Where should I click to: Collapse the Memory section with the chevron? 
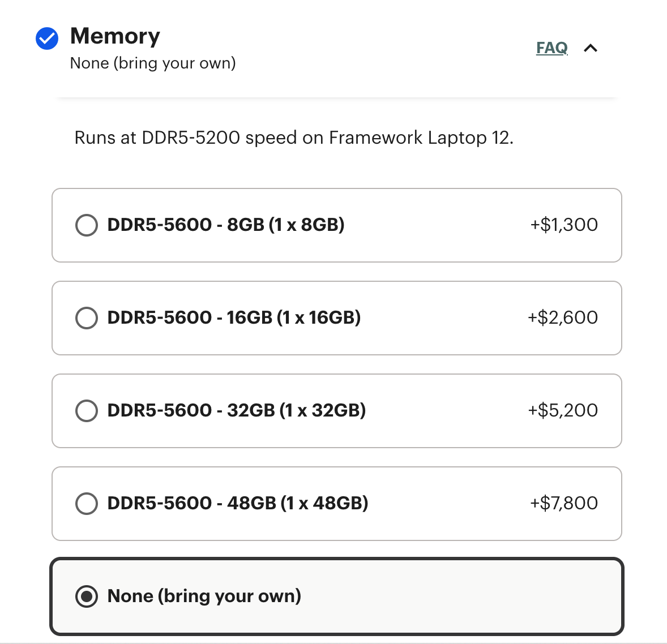tap(591, 48)
